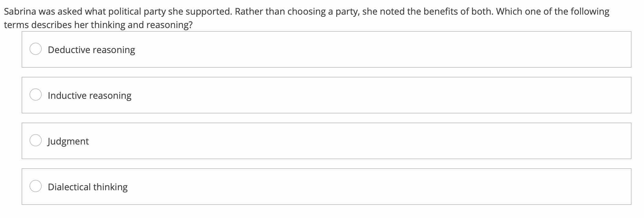
Task: Click the unselected circle beside Judgment
Action: (x=36, y=141)
